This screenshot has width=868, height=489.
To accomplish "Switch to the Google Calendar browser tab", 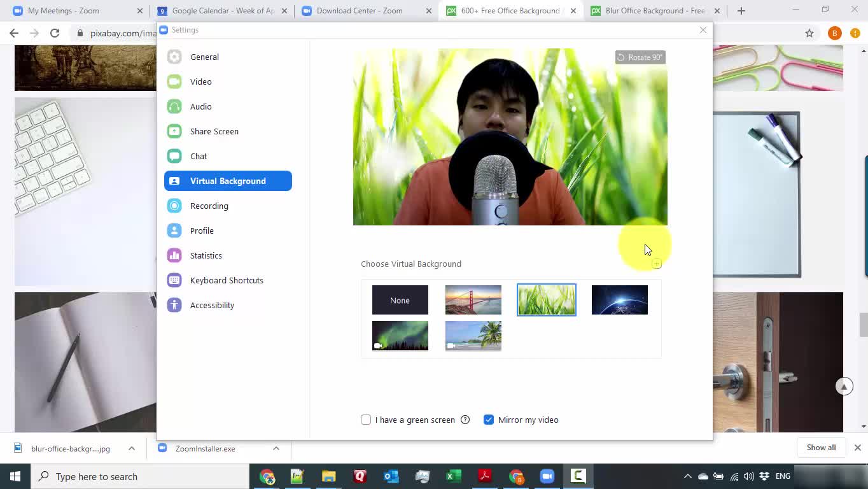I will click(223, 11).
